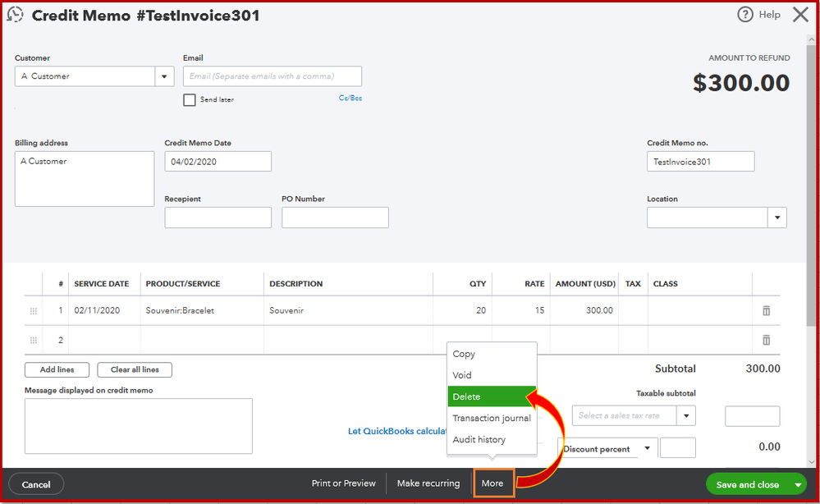Click the Cancel button
The width and height of the screenshot is (820, 504).
(36, 484)
